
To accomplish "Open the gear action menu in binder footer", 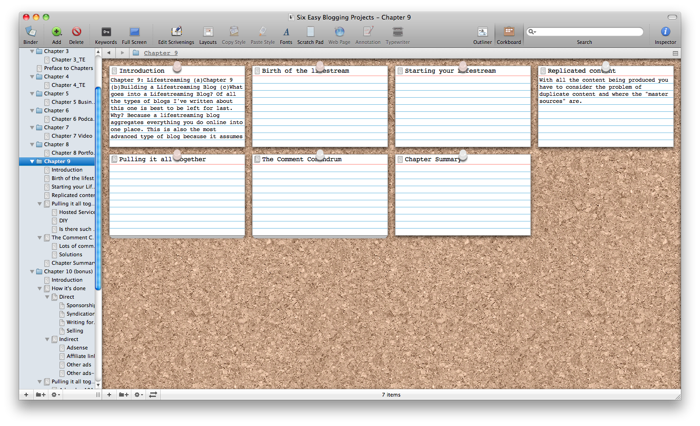I will [55, 395].
